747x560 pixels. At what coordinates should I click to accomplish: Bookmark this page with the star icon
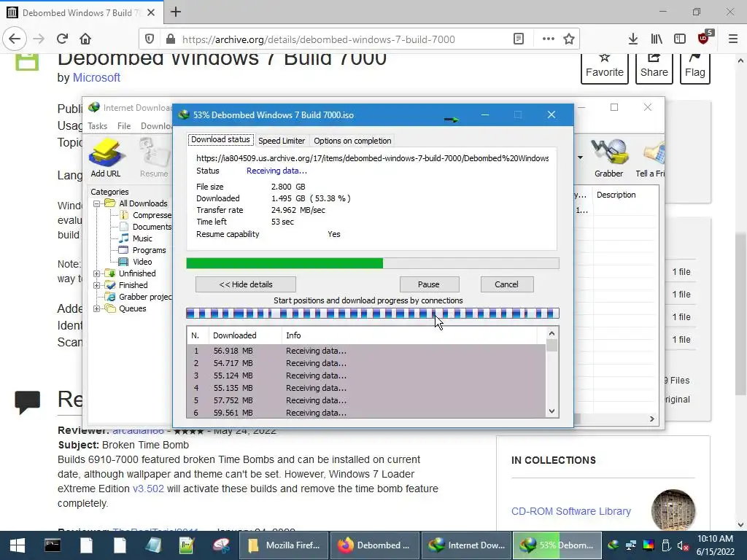pos(569,39)
